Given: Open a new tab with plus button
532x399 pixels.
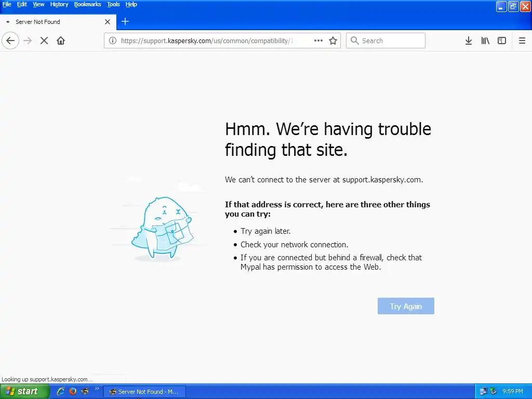Looking at the screenshot, I should [125, 21].
